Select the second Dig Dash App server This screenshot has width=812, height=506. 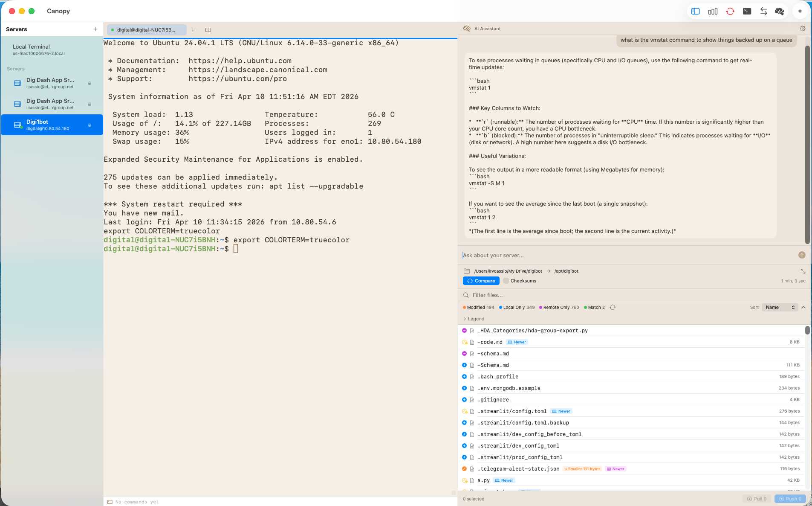click(52, 104)
